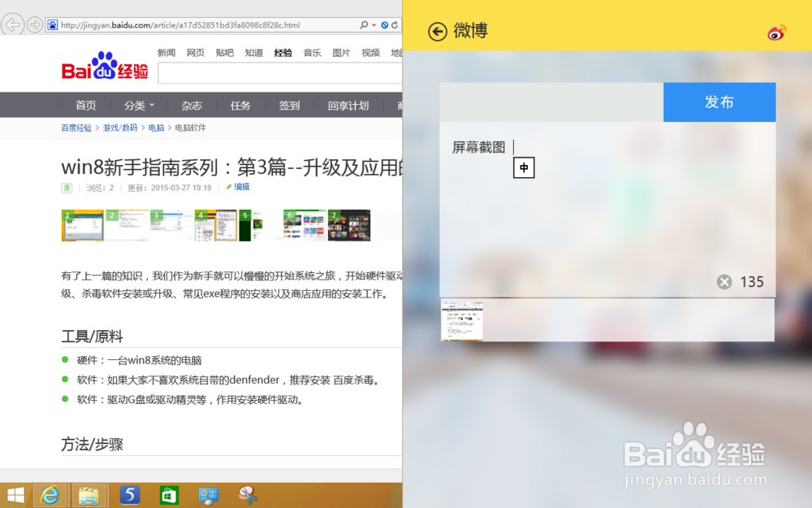Open the 贴吧 link
812x508 pixels.
225,53
